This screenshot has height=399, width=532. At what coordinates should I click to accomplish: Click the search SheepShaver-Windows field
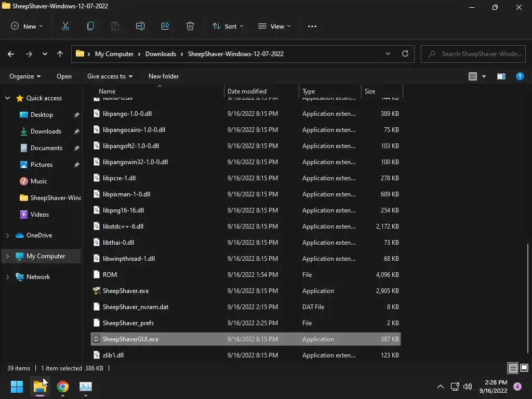point(473,54)
